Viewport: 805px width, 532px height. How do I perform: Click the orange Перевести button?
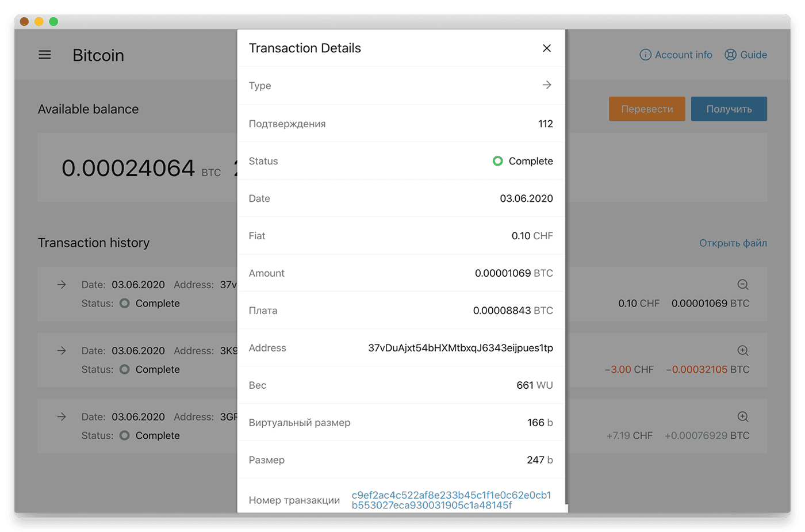coord(647,109)
